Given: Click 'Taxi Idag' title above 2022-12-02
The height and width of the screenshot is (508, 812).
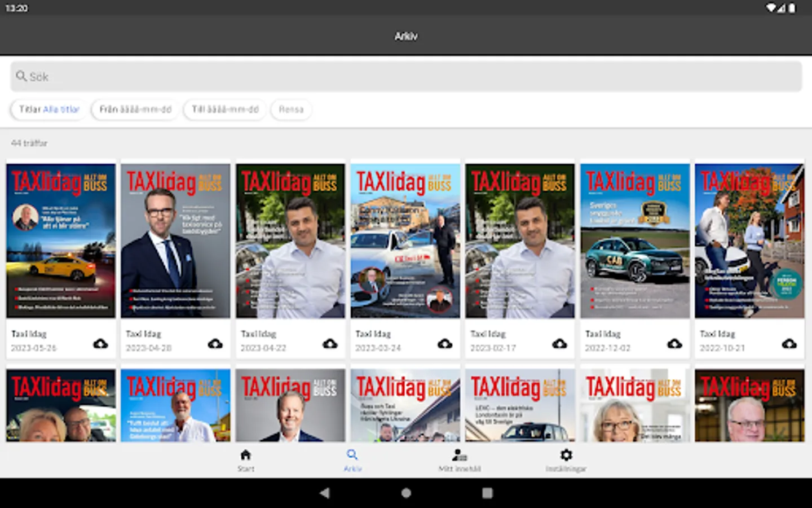Looking at the screenshot, I should [x=603, y=334].
